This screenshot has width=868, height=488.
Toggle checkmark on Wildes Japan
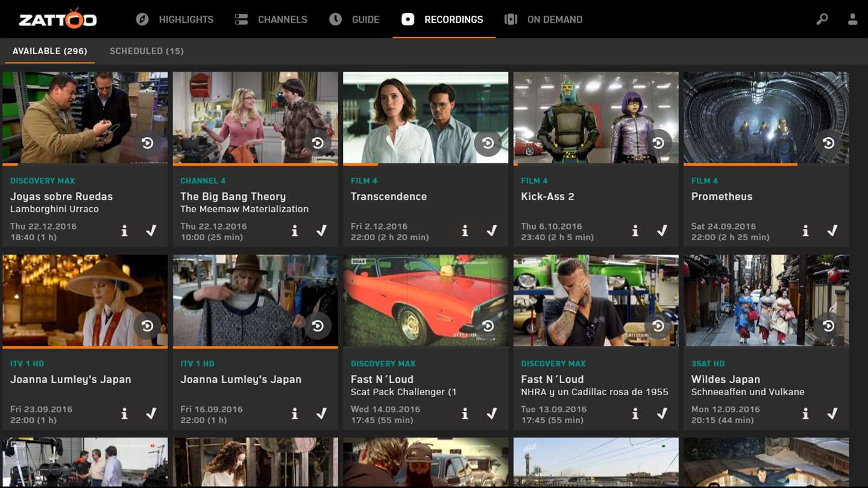[832, 414]
